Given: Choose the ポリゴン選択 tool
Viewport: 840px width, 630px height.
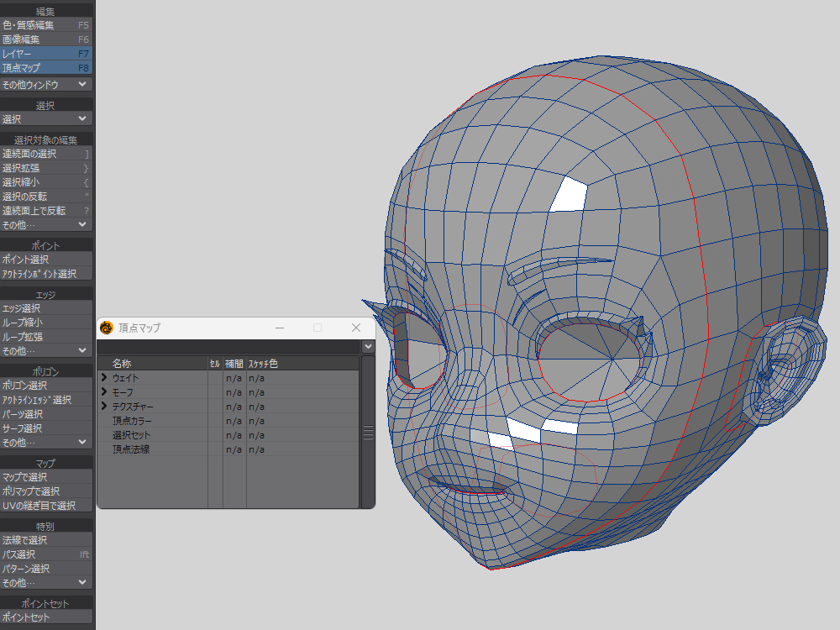Looking at the screenshot, I should click(46, 386).
